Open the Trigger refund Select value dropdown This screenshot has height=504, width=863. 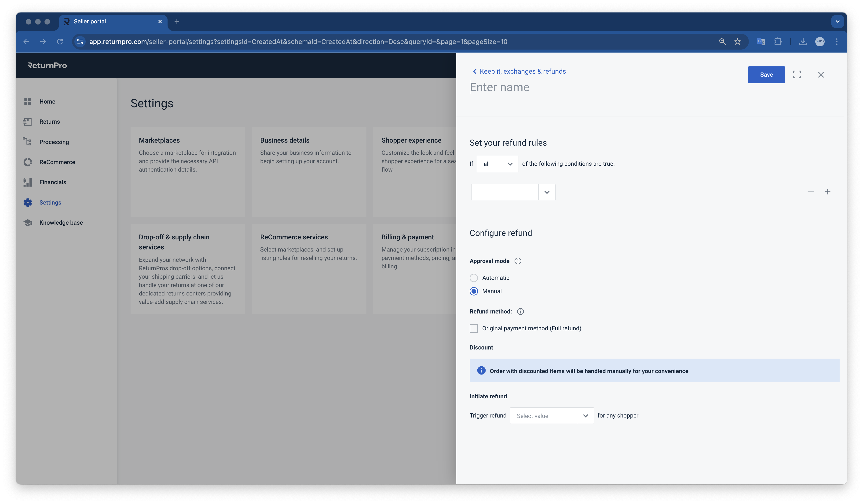pos(551,416)
